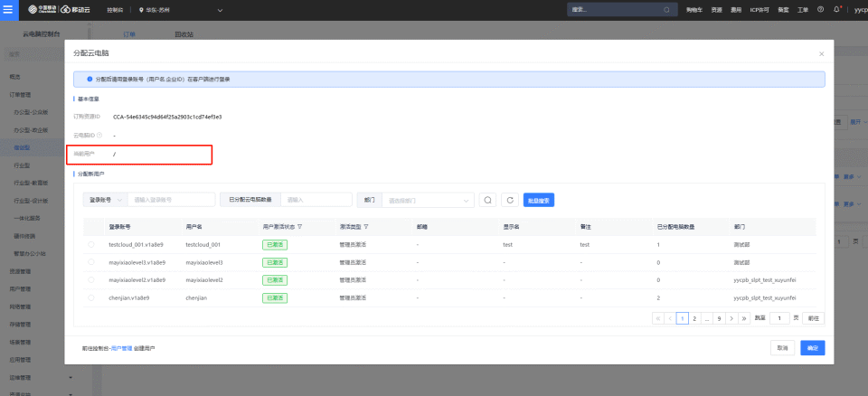Select 订单管理 in the sidebar
Image resolution: width=868 pixels, height=396 pixels.
pos(20,94)
